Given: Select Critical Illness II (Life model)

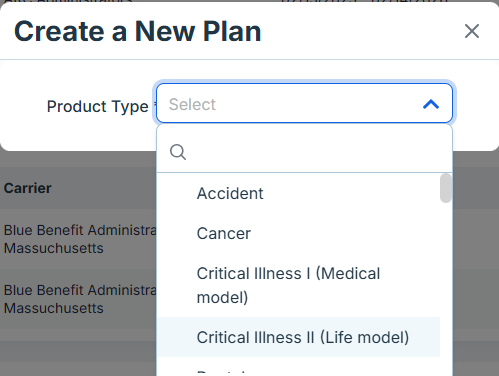Looking at the screenshot, I should pos(298,337).
